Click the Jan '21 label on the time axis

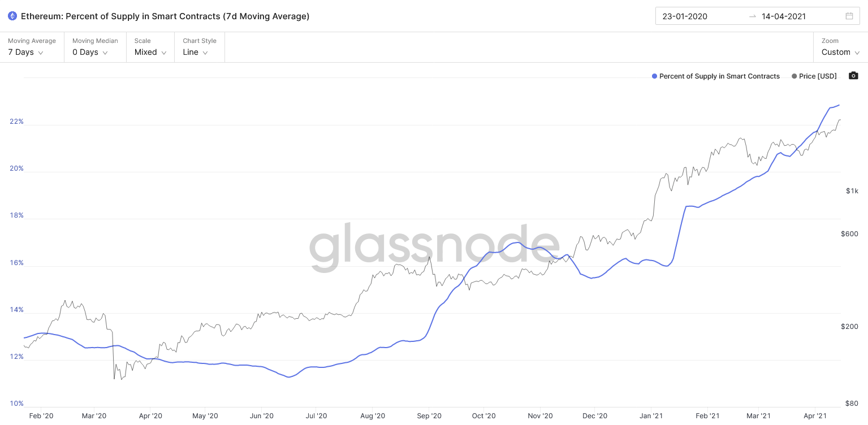point(651,416)
